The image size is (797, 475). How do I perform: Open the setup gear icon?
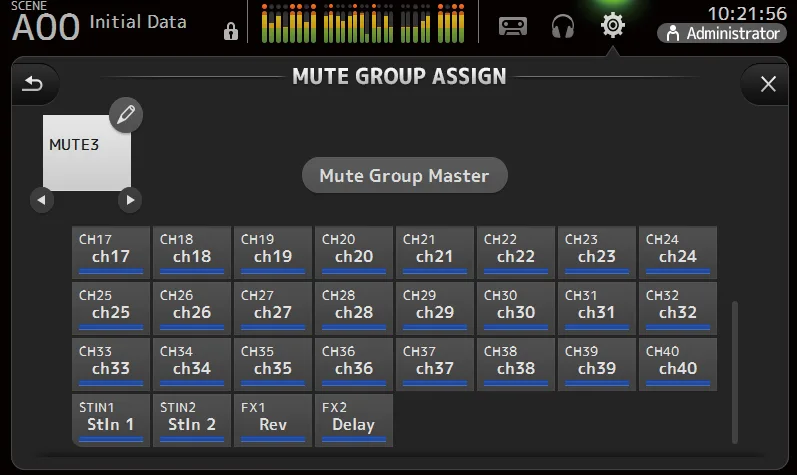pos(612,25)
